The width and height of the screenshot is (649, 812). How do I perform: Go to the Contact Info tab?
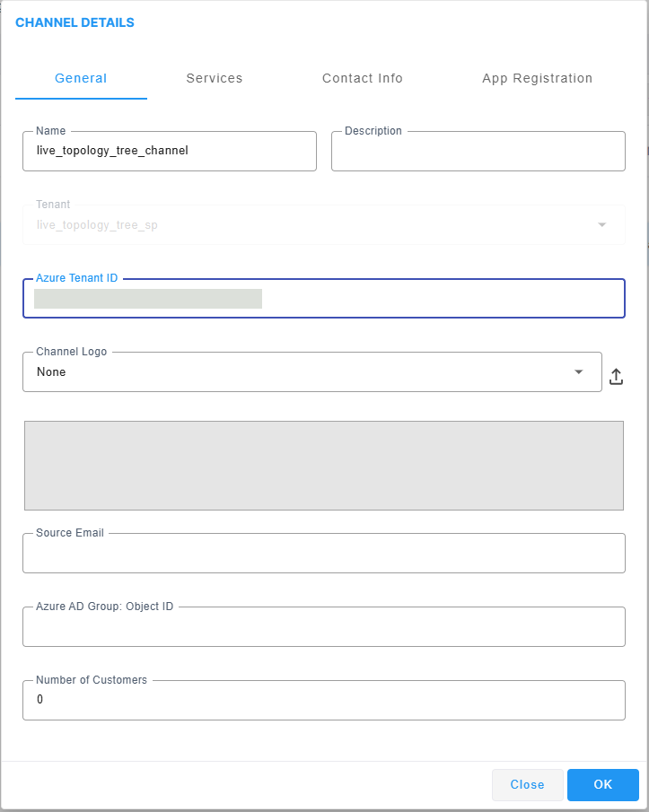pyautogui.click(x=363, y=78)
